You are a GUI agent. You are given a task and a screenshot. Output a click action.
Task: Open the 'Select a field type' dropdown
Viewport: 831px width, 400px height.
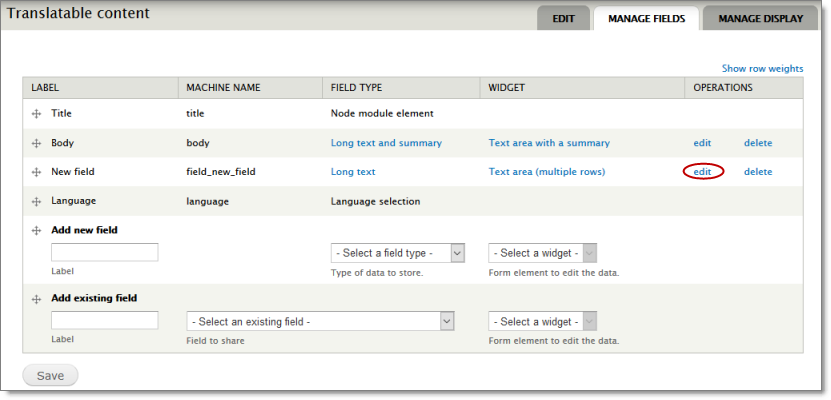pos(397,253)
